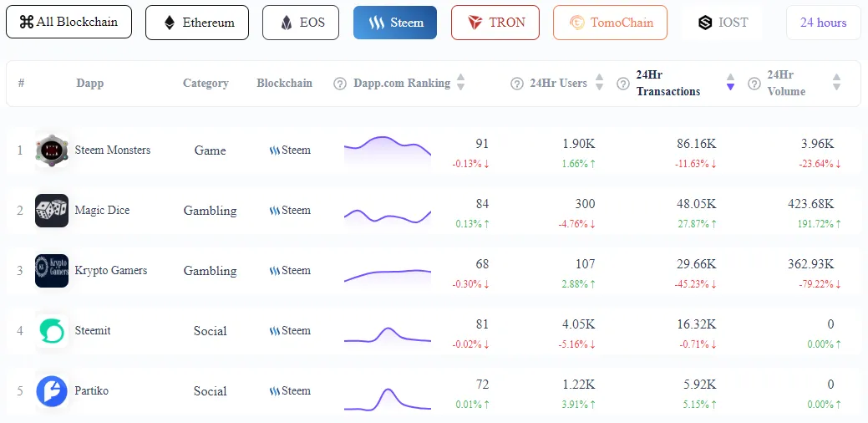Open the Steem Monsters dapp name link
The height and width of the screenshot is (423, 868).
coord(113,150)
